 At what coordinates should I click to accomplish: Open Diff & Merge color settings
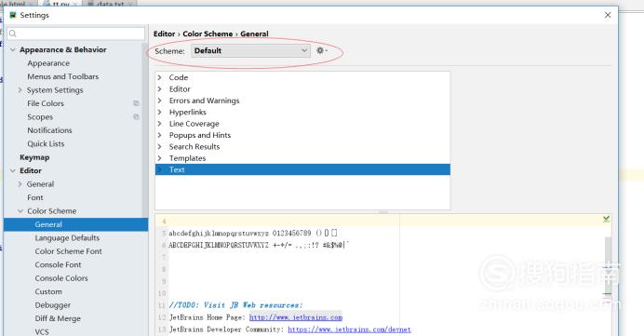tap(58, 318)
